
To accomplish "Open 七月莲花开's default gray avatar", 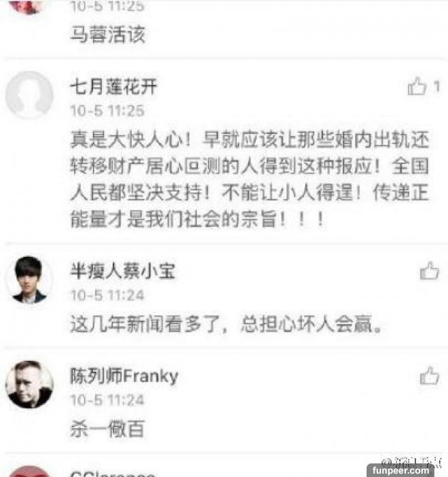I will click(x=29, y=95).
